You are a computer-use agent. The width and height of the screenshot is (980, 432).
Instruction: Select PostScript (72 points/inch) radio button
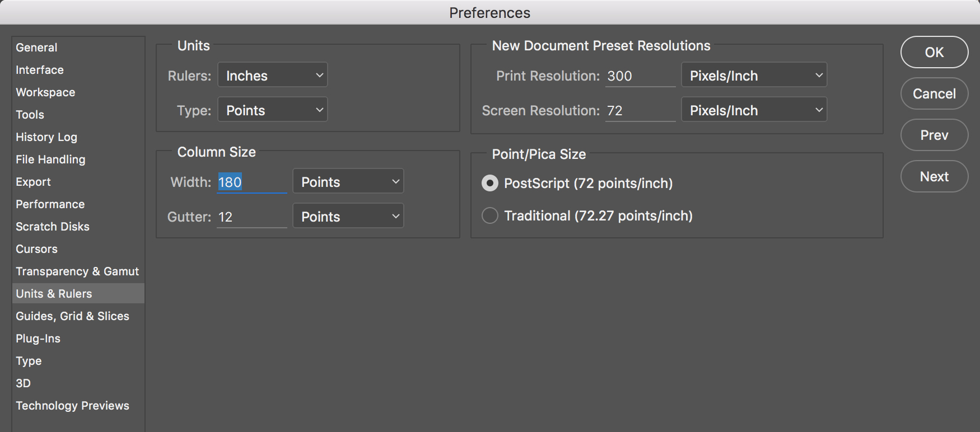coord(490,183)
